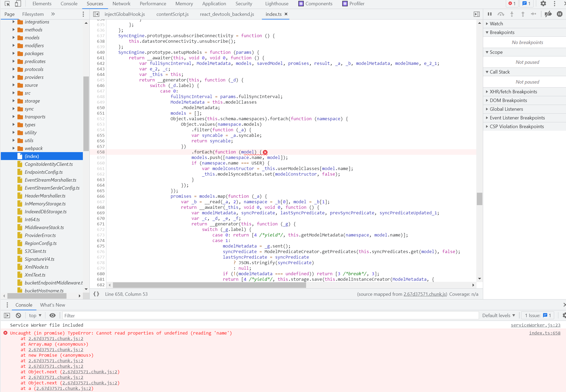Select the contentScript.js file tab
The width and height of the screenshot is (566, 392).
(x=172, y=14)
